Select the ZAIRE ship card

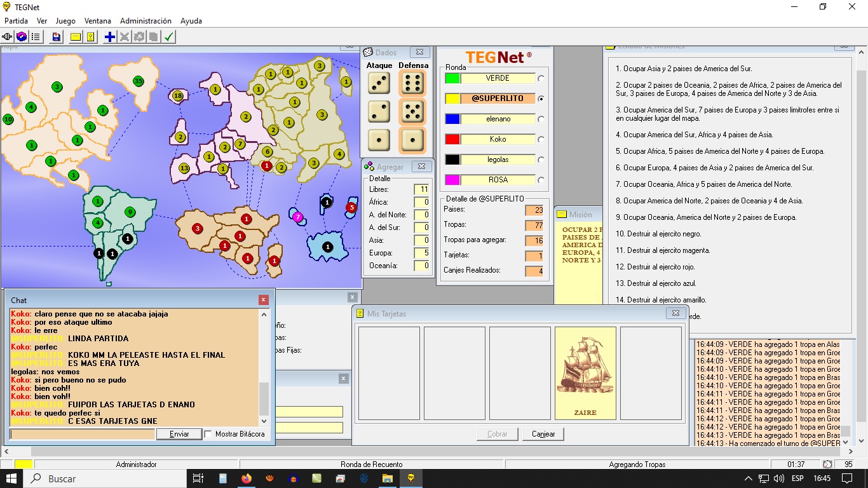pos(585,373)
